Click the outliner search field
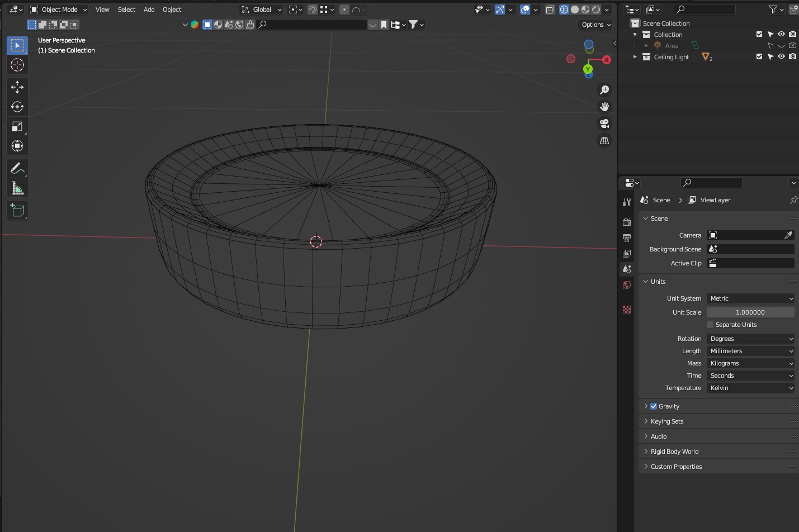Viewport: 799px width, 532px height. tap(705, 9)
